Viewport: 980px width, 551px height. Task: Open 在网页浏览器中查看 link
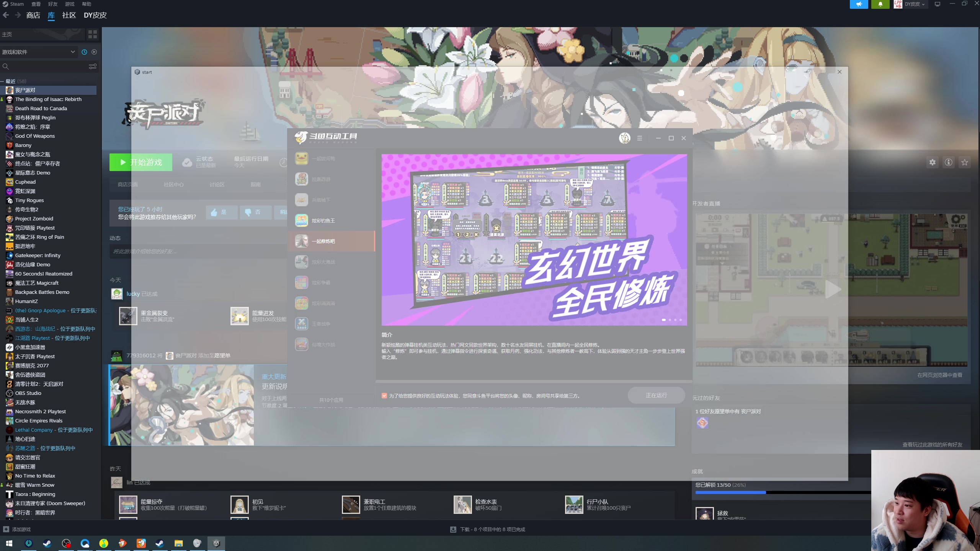click(x=940, y=375)
